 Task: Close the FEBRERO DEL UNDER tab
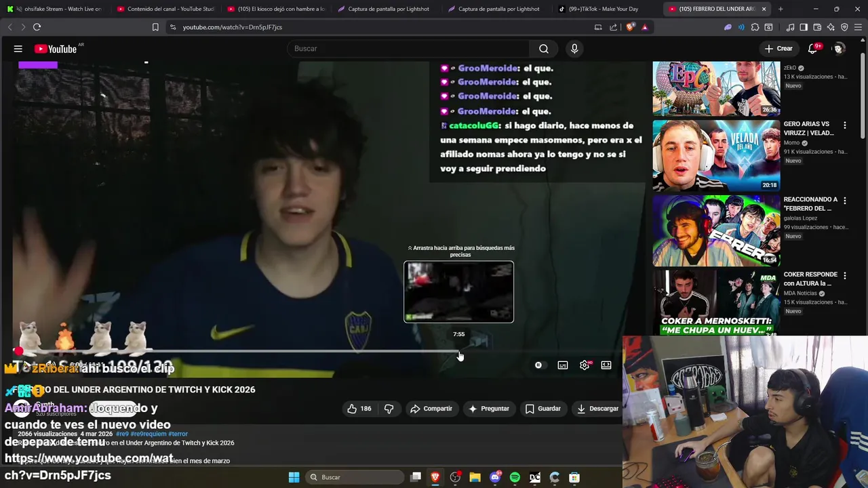pyautogui.click(x=764, y=9)
